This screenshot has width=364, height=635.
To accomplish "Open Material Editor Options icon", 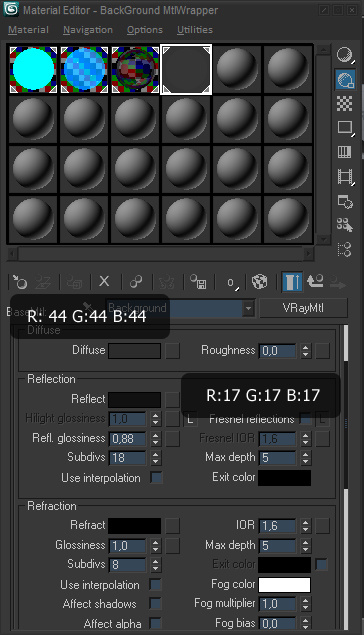I will [345, 201].
